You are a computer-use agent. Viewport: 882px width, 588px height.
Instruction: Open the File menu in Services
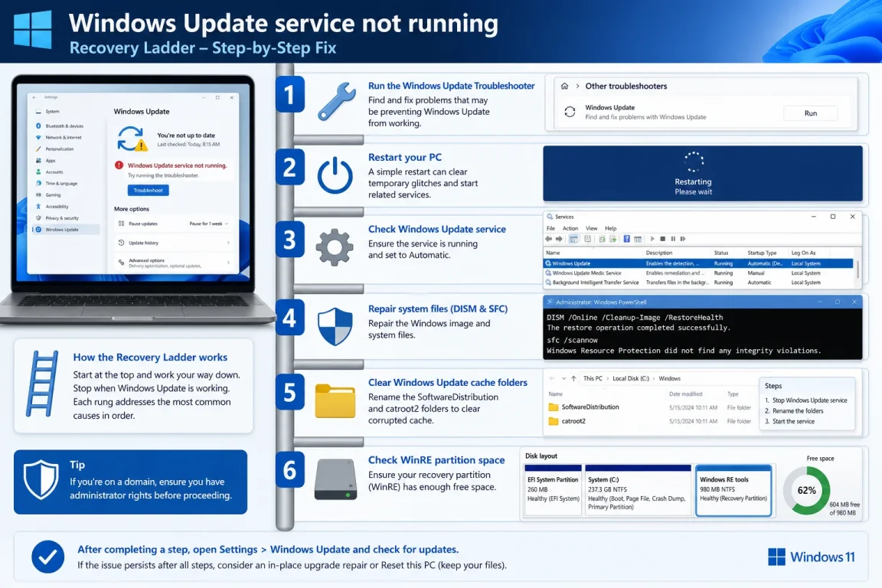tap(550, 228)
